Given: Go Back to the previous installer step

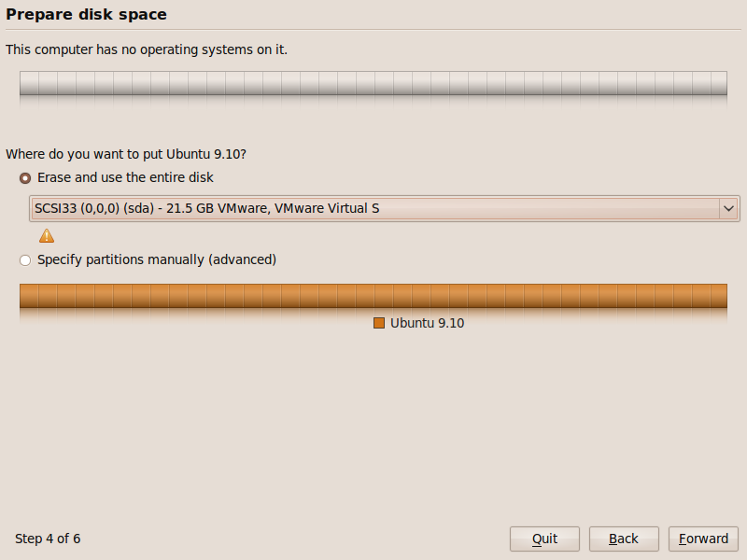Looking at the screenshot, I should point(624,539).
